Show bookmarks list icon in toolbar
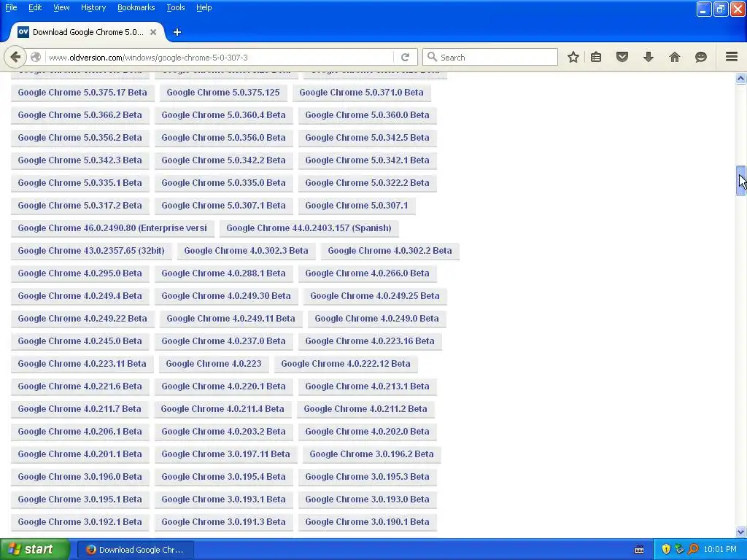 pos(595,57)
